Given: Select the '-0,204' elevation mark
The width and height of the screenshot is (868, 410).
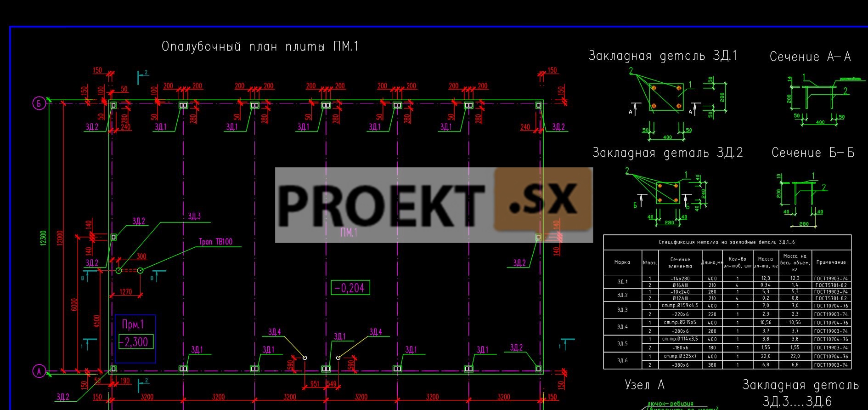Looking at the screenshot, I should 350,288.
